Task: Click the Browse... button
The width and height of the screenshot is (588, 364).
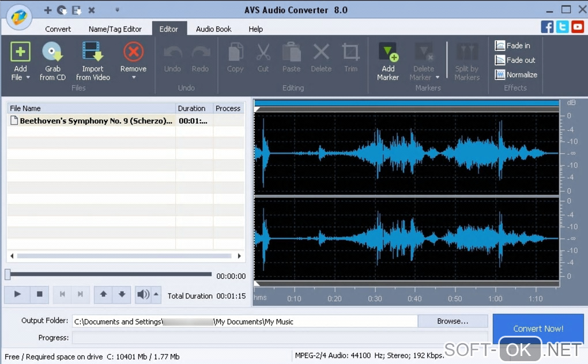Action: point(453,321)
